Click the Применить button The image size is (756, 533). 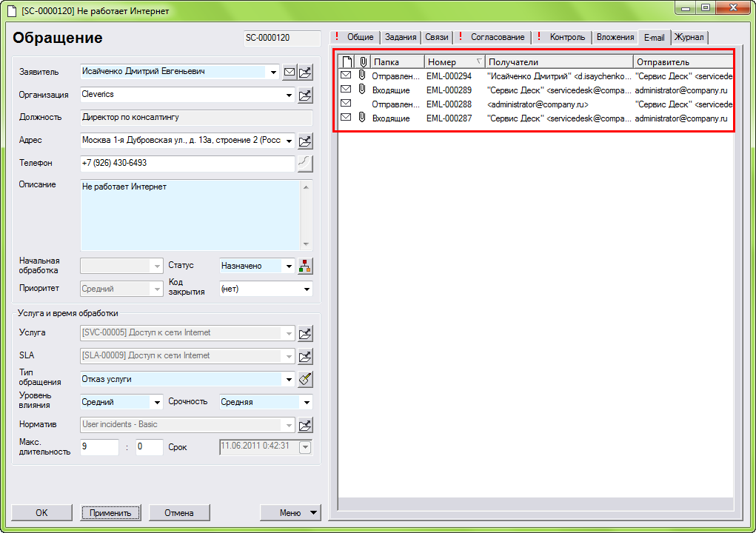point(110,513)
